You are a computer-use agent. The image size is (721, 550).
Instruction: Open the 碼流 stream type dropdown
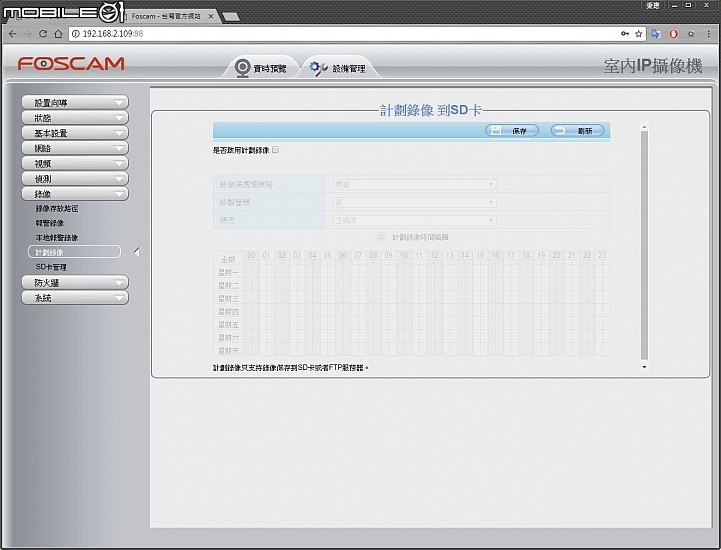tap(414, 220)
